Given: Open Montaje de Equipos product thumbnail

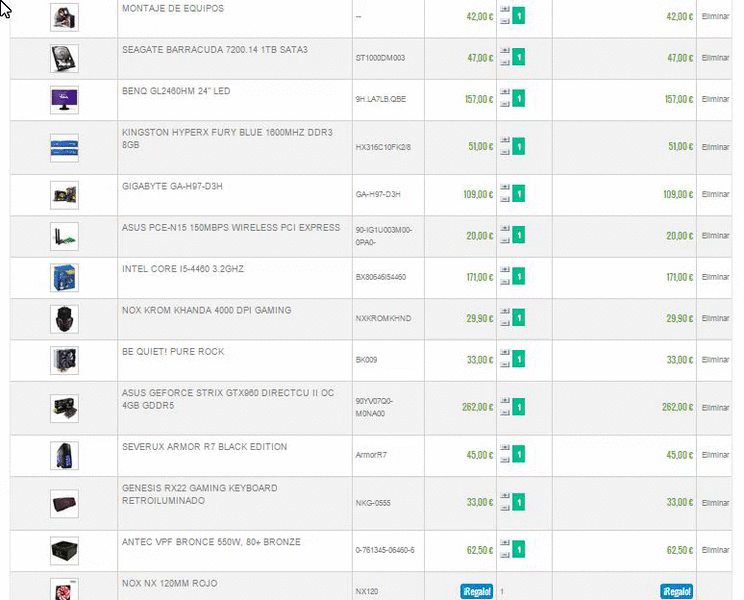Looking at the screenshot, I should click(65, 17).
